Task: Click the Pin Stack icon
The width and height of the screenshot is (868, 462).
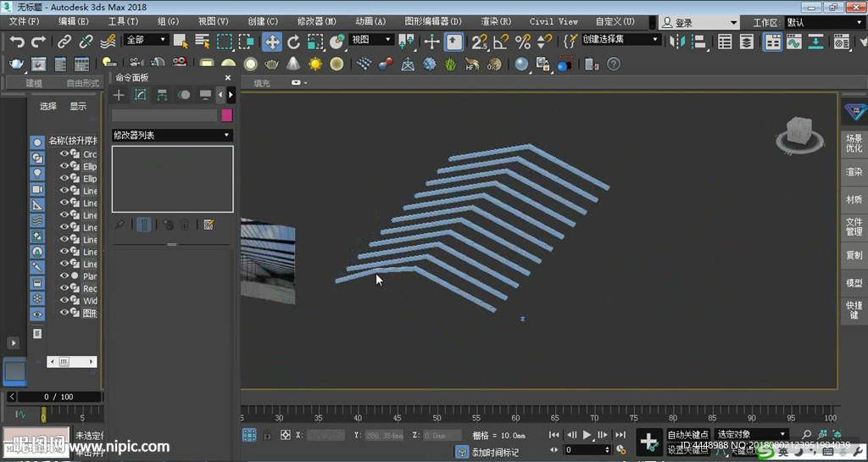Action: pos(119,225)
